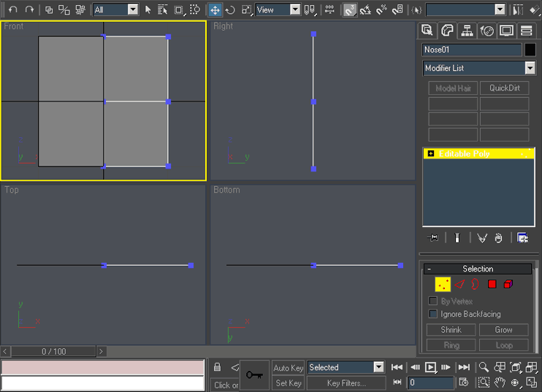Image resolution: width=542 pixels, height=392 pixels.
Task: Toggle the Auto Key button
Action: [x=288, y=368]
